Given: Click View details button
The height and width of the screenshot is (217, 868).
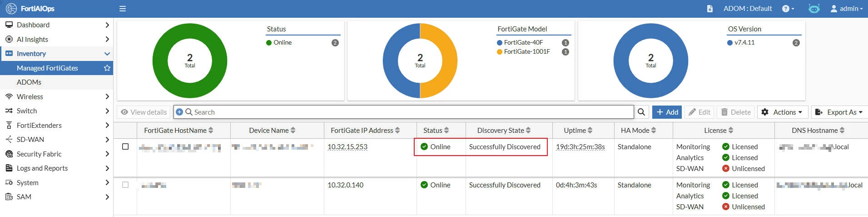Looking at the screenshot, I should [144, 112].
